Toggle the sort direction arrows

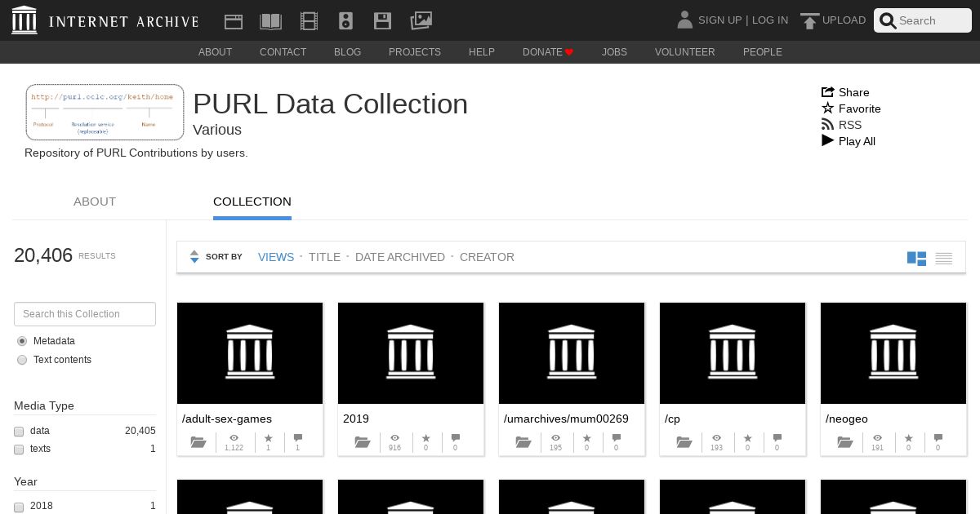pos(194,257)
